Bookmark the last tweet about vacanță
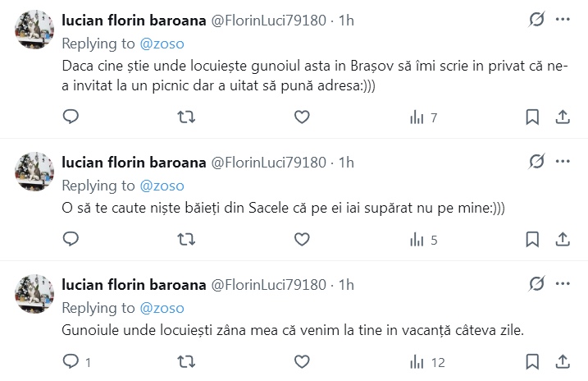Image resolution: width=588 pixels, height=381 pixels. [531, 361]
